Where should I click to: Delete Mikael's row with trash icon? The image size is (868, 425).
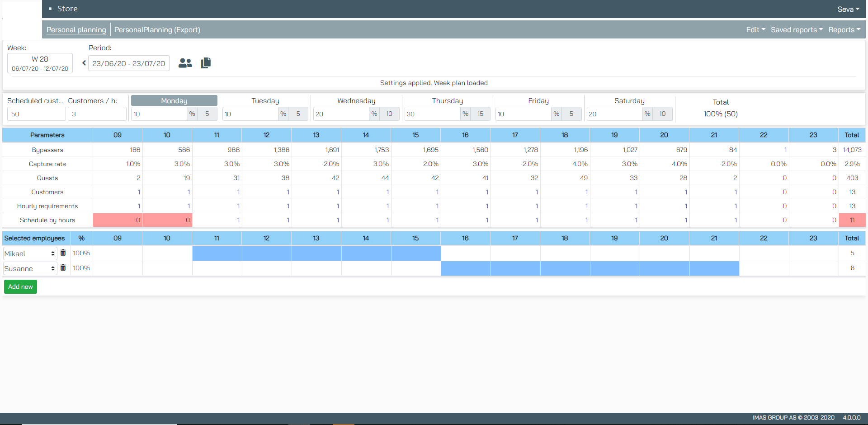click(x=63, y=253)
